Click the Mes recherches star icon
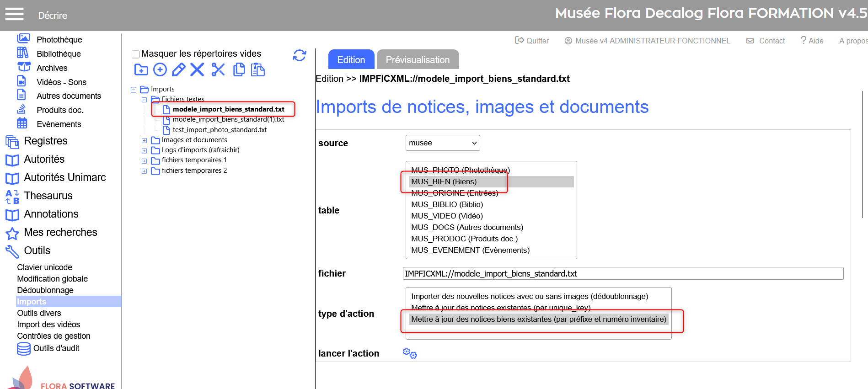The height and width of the screenshot is (389, 868). click(12, 234)
